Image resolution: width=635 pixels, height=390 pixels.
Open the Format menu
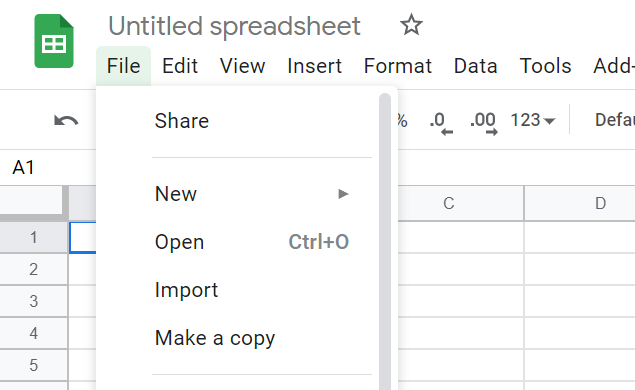398,66
